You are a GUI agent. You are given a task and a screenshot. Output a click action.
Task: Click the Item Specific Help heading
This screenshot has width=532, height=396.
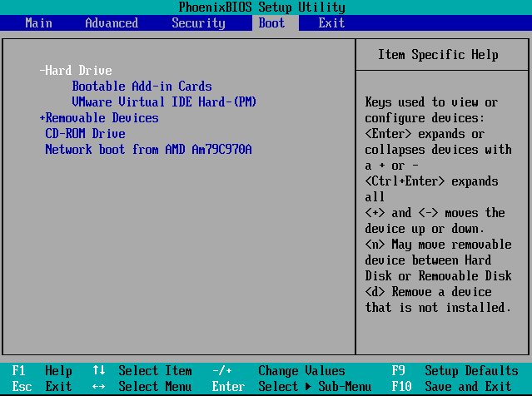click(439, 55)
